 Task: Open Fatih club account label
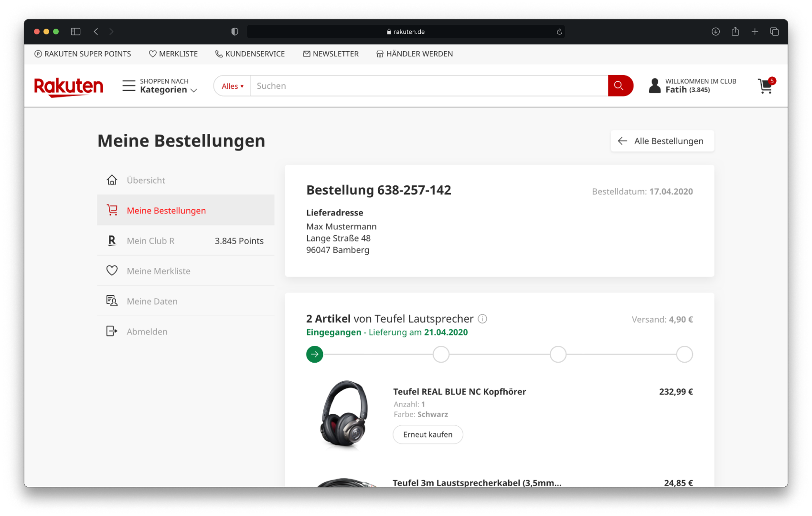tap(701, 86)
